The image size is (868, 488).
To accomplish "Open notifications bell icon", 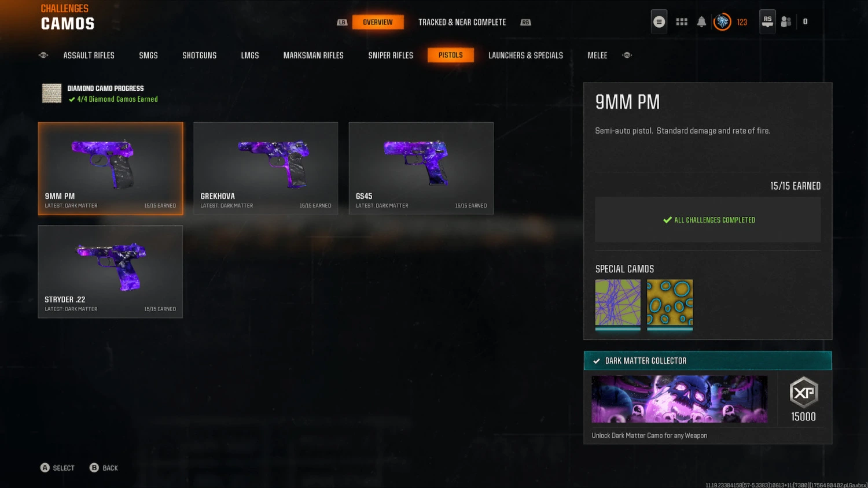I will [701, 22].
